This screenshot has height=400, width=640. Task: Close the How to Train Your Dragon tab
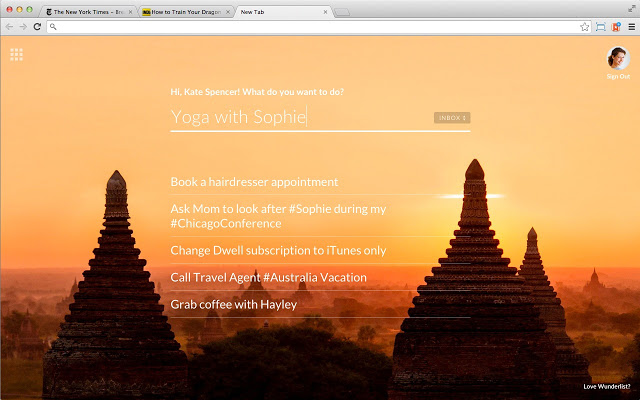point(228,12)
